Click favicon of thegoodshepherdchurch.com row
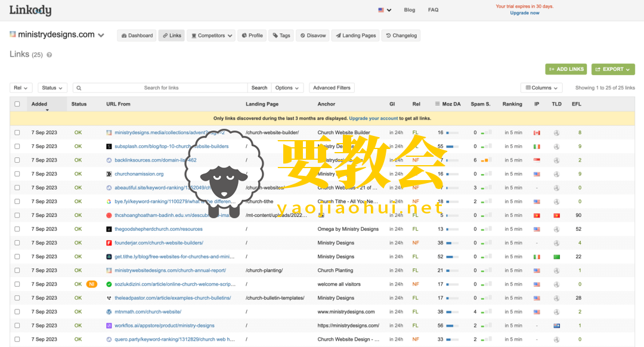This screenshot has height=347, width=644. [109, 229]
